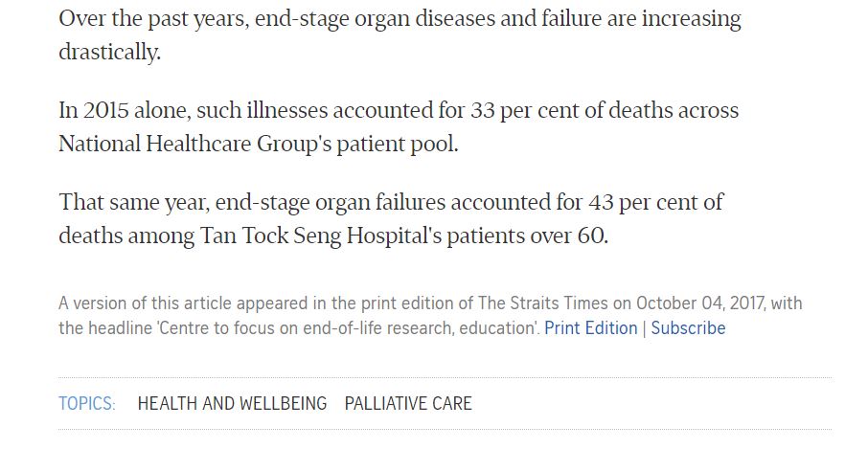The width and height of the screenshot is (868, 449).
Task: Open the Print Edition link
Action: [x=590, y=328]
